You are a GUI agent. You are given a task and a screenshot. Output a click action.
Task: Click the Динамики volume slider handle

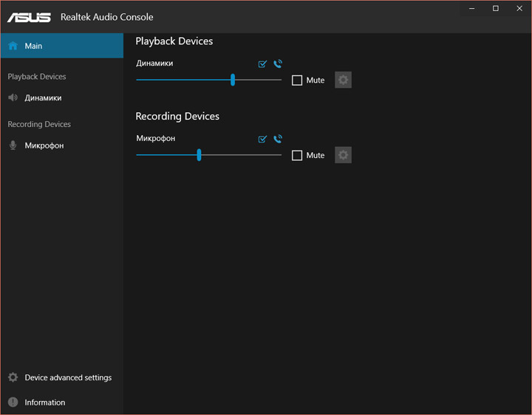(x=233, y=80)
